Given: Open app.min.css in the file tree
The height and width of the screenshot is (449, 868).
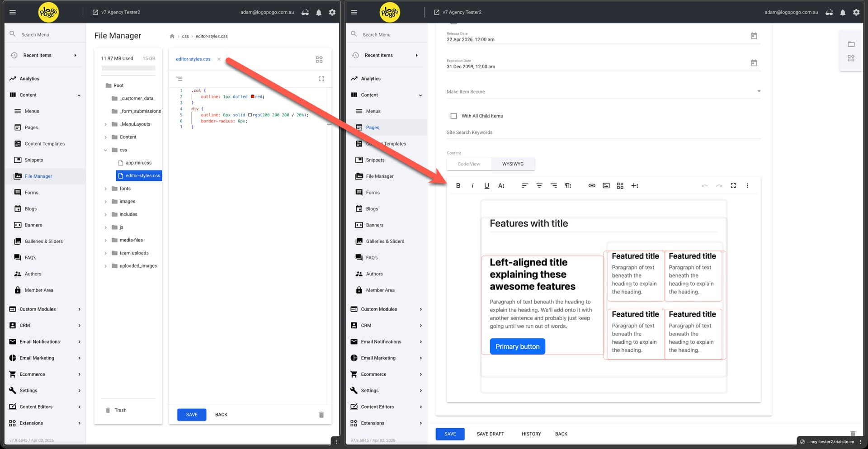Looking at the screenshot, I should 138,163.
